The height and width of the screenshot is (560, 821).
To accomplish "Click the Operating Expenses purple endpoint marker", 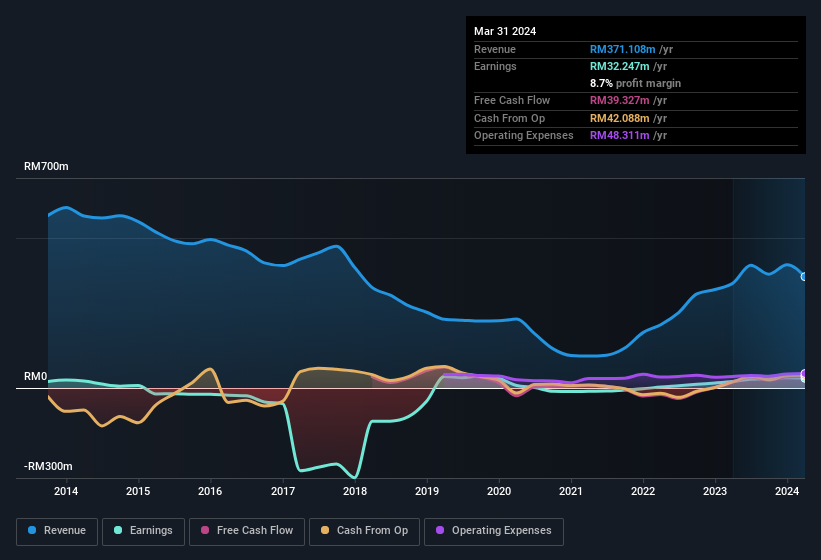I will pos(804,373).
